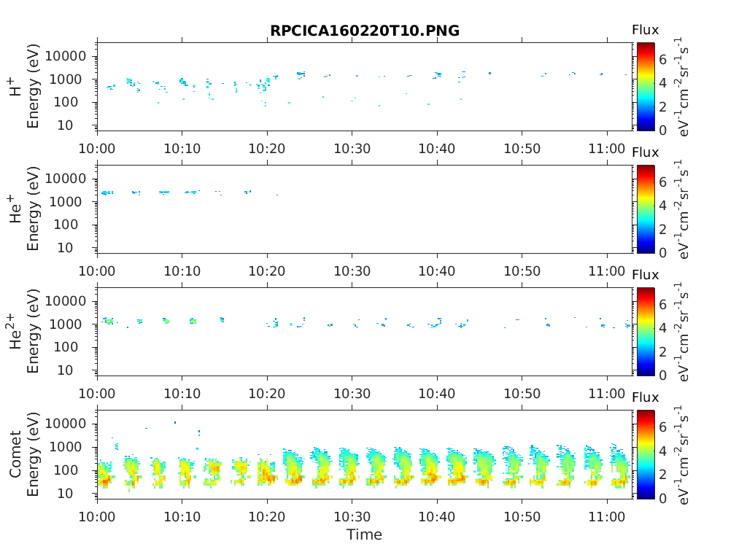Click the He2+ Energy (eV) axis label

click(x=24, y=332)
